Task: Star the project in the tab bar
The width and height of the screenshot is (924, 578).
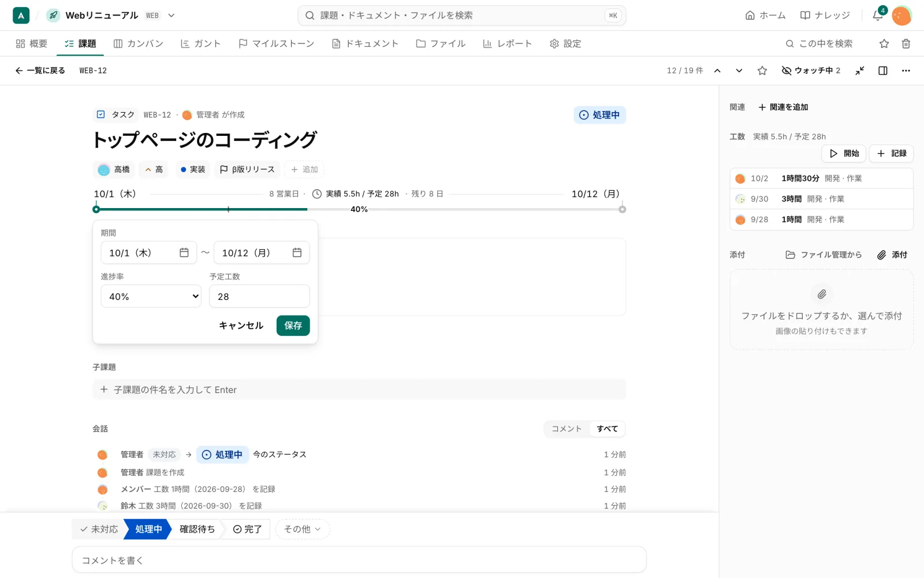Action: click(884, 43)
